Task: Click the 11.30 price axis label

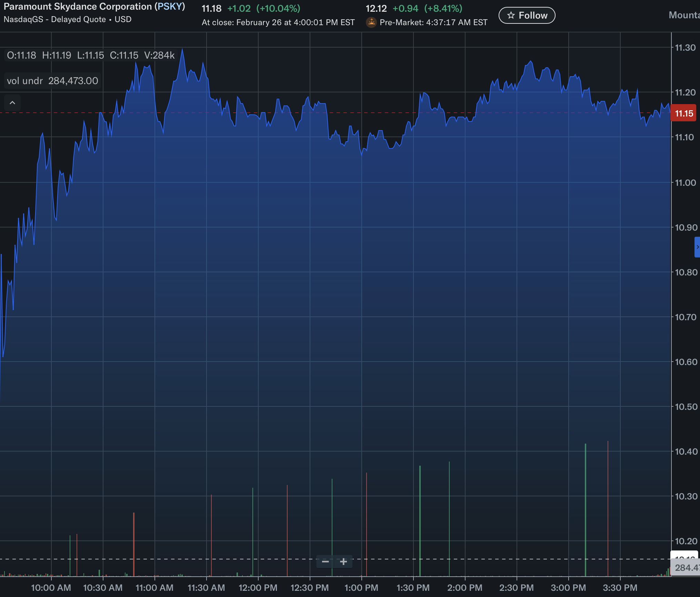Action: [685, 48]
